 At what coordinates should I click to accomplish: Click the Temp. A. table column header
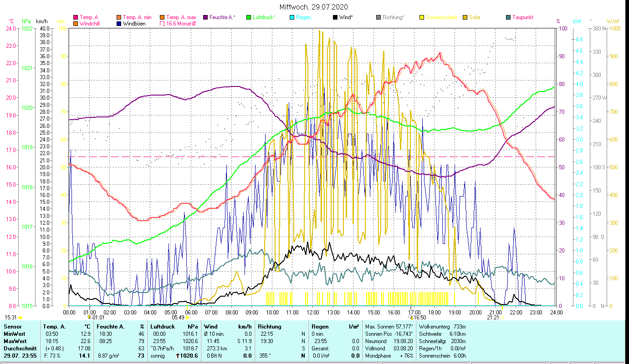pos(54,327)
